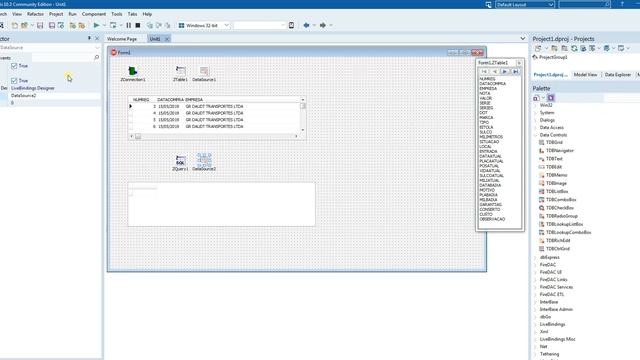
Task: Click the DATACOMPRA column header in the grid
Action: click(x=170, y=100)
